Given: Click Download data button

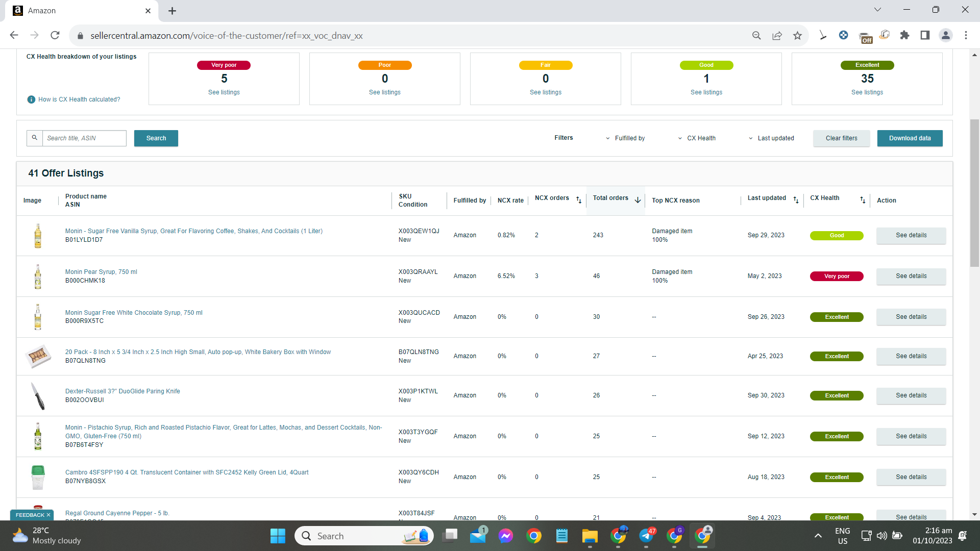Looking at the screenshot, I should point(910,138).
